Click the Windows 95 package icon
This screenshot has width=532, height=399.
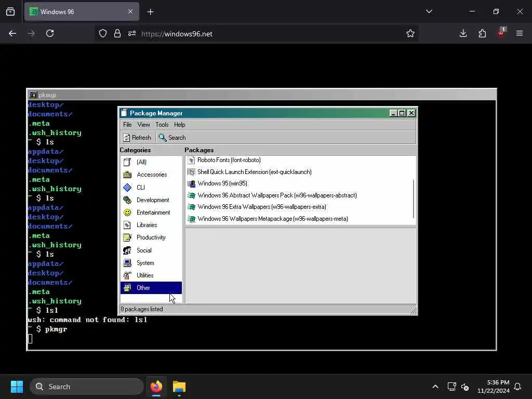coord(191,183)
